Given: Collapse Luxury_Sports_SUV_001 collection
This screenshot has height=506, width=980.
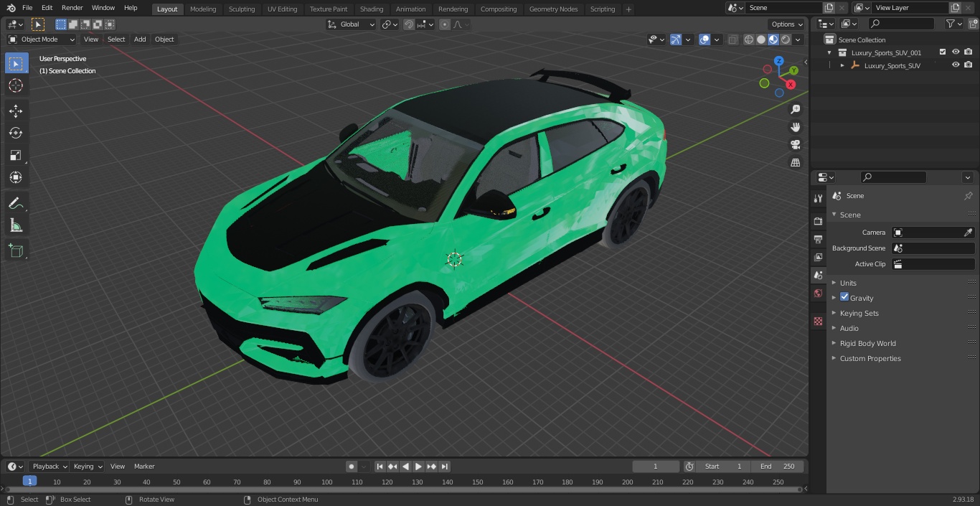Looking at the screenshot, I should (x=829, y=52).
